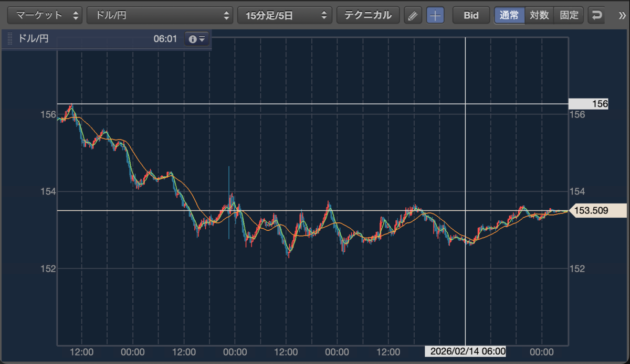630x364 pixels.
Task: Click the ドル/円 panel title text
Action: [x=33, y=39]
